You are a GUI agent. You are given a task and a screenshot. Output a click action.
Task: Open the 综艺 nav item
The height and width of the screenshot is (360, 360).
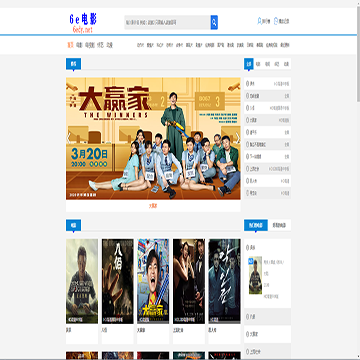pyautogui.click(x=100, y=45)
